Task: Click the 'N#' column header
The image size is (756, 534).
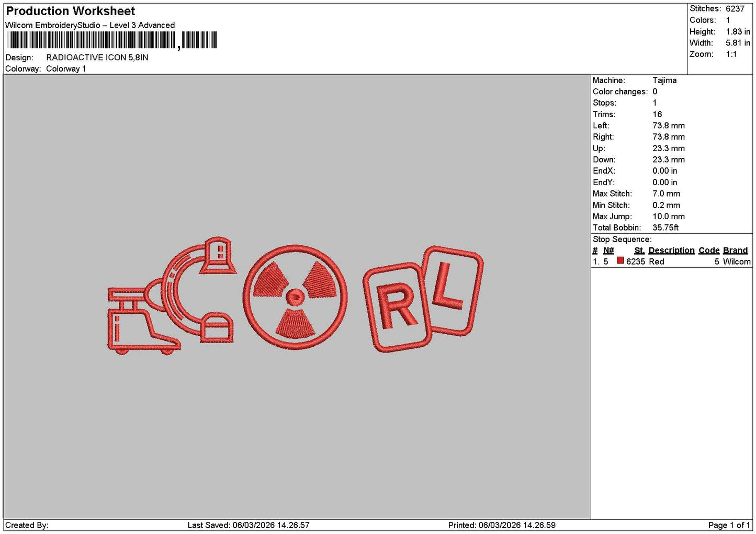Action: pos(608,251)
